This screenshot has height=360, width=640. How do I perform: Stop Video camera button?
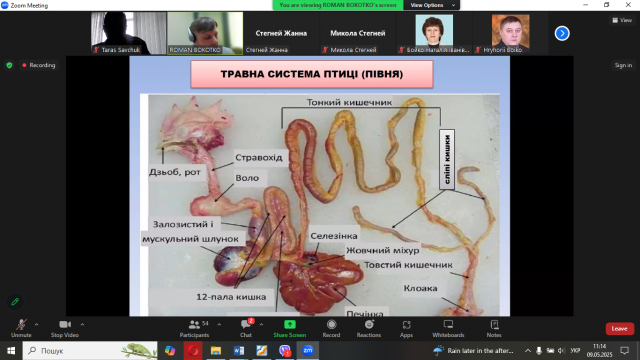pos(64,328)
